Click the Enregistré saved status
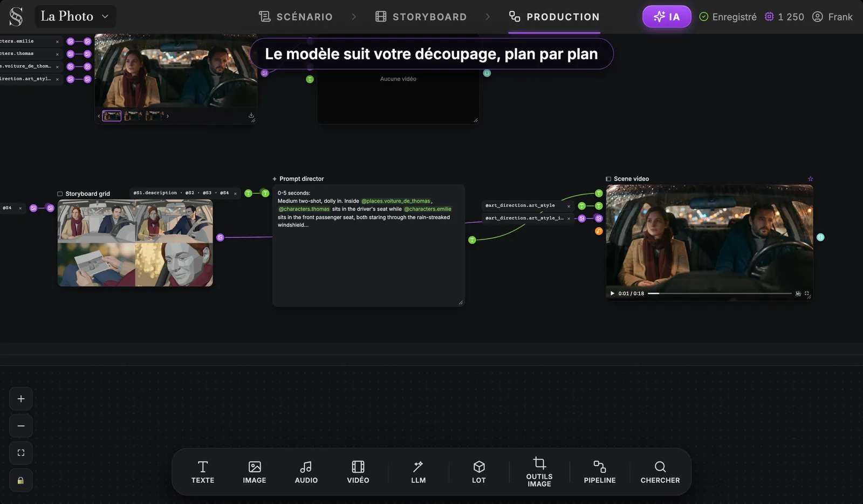The image size is (863, 504). [728, 17]
